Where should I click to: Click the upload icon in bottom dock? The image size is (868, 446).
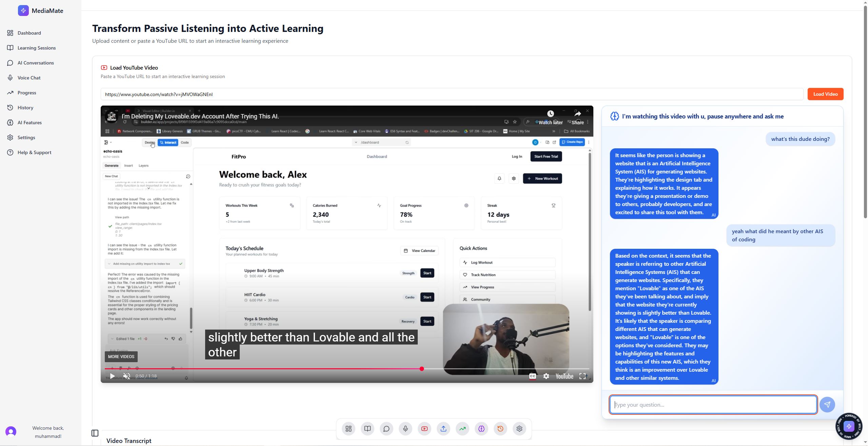coord(443,429)
